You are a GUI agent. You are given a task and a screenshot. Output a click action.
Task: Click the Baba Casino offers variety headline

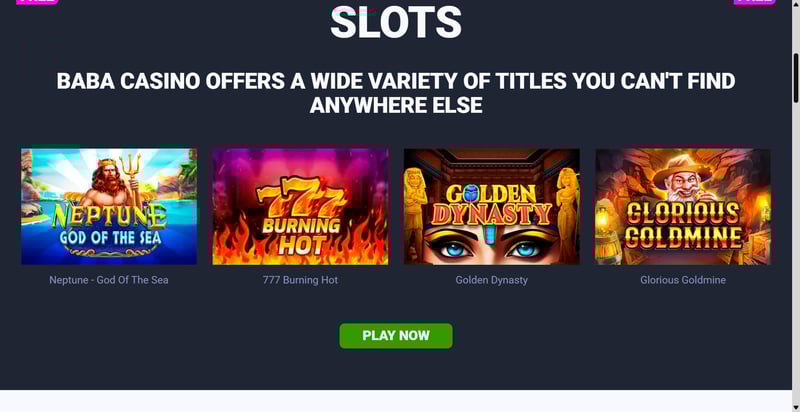pyautogui.click(x=396, y=93)
